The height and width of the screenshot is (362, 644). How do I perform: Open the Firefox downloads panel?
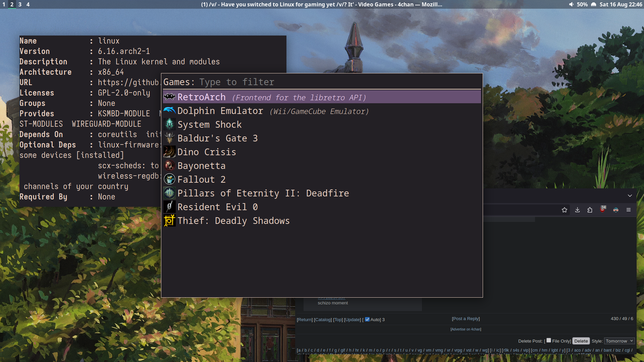tap(577, 210)
